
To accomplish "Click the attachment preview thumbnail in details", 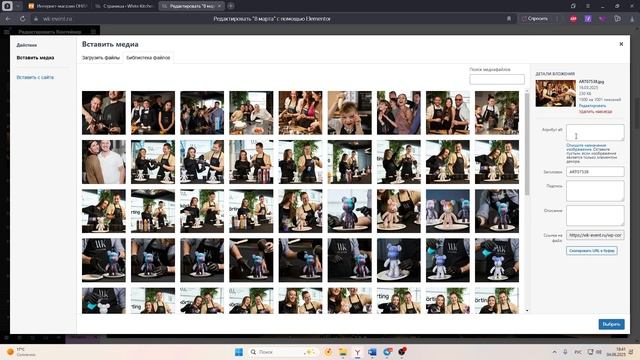I will (556, 93).
